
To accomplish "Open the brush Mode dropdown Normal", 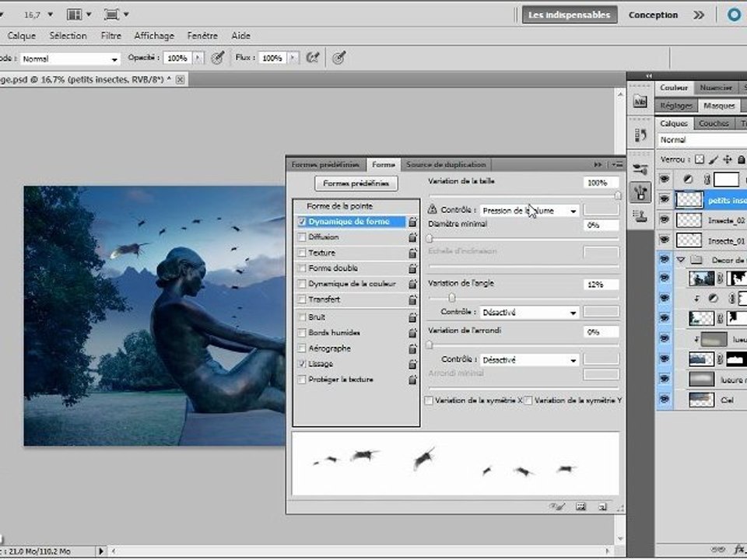I will pyautogui.click(x=69, y=58).
